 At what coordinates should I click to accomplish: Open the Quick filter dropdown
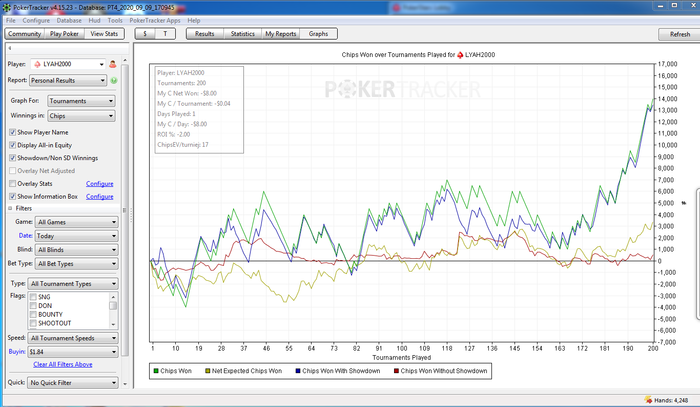[73, 383]
